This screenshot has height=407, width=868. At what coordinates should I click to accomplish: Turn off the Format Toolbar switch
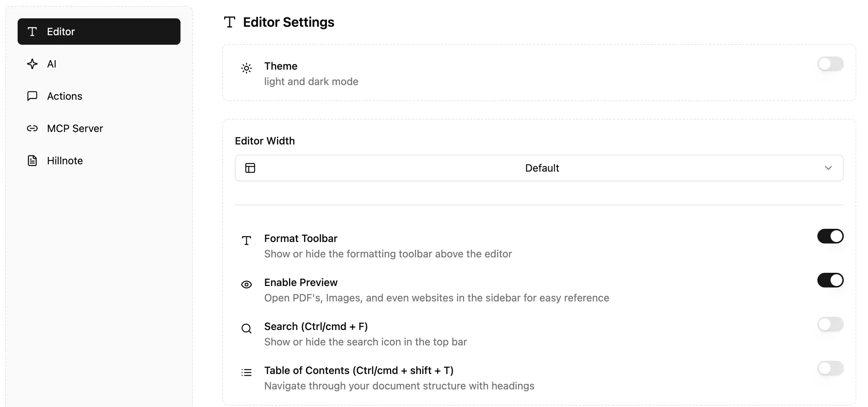830,236
